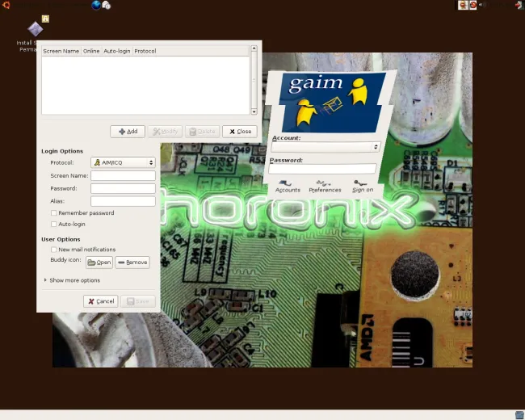Click the greyed Save button
525x420 pixels.
(138, 301)
